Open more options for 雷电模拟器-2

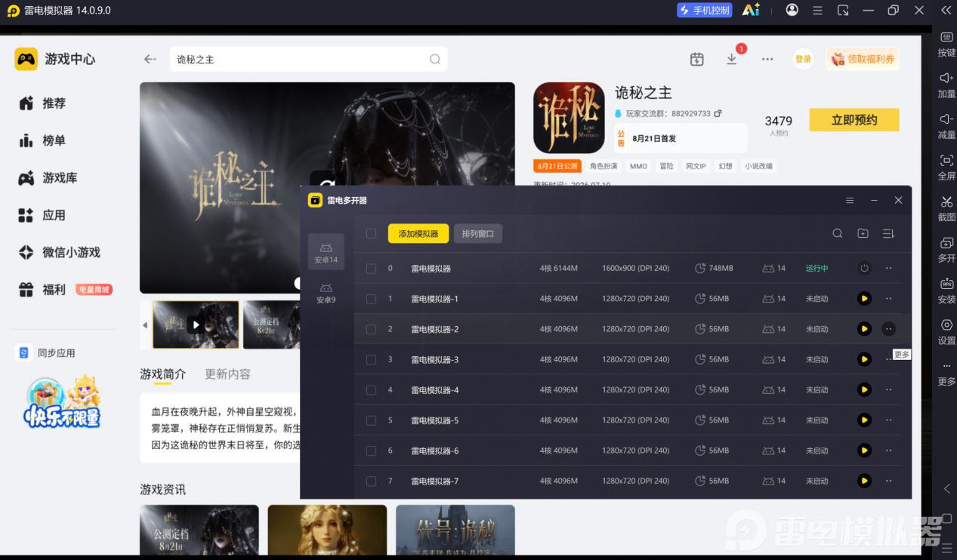click(x=889, y=329)
